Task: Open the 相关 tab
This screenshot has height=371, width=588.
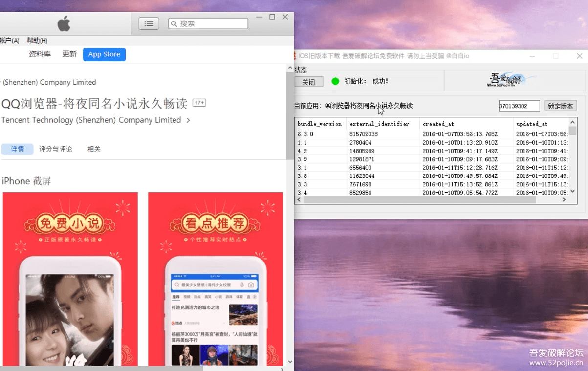Action: 94,149
